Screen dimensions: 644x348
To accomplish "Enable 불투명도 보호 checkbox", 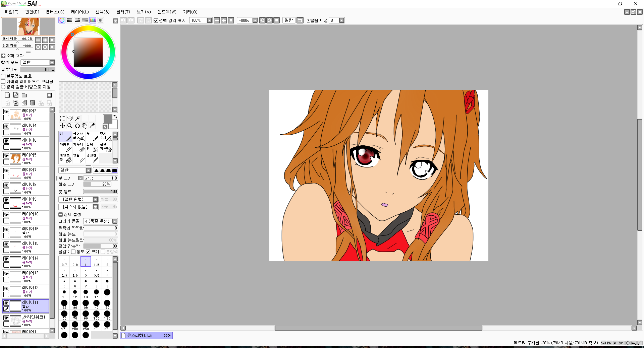I will [3, 76].
